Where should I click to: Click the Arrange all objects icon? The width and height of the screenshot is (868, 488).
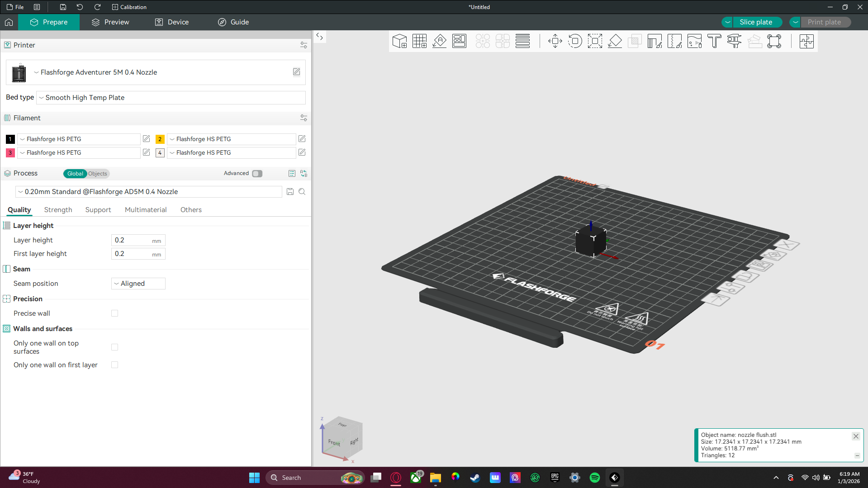point(459,41)
